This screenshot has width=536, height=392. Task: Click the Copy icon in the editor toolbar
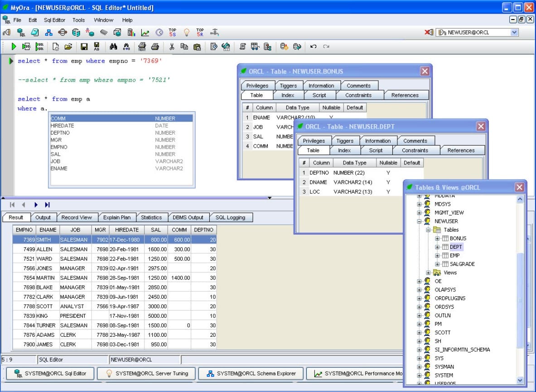[184, 47]
